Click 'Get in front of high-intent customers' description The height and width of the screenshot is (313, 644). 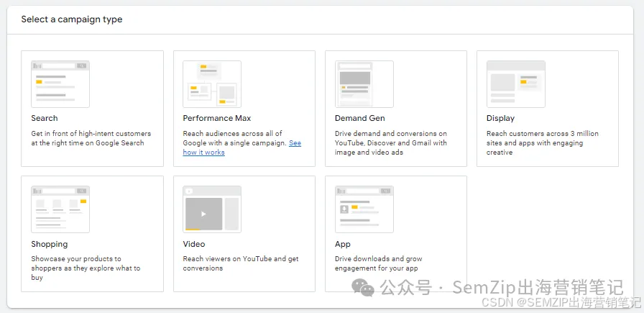click(91, 138)
